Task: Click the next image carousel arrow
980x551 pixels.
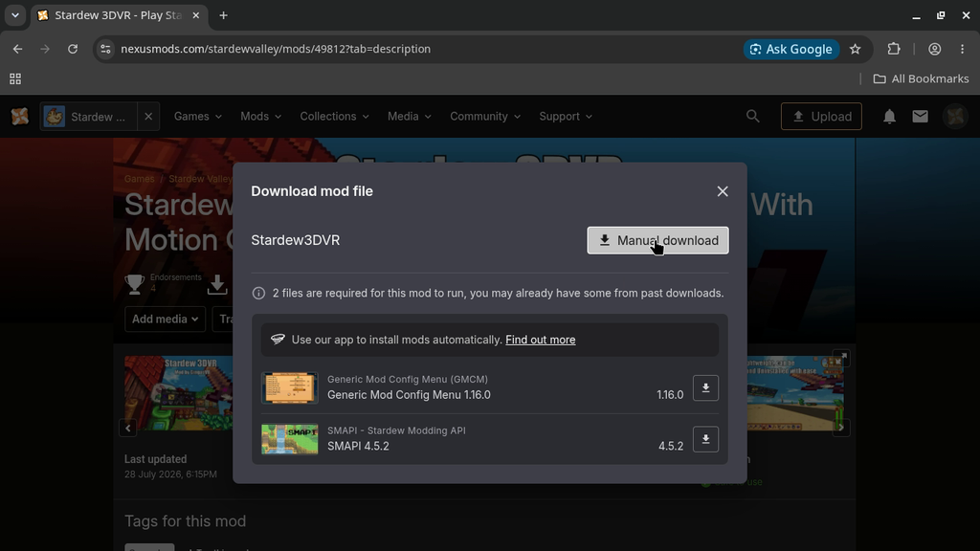Action: click(841, 428)
